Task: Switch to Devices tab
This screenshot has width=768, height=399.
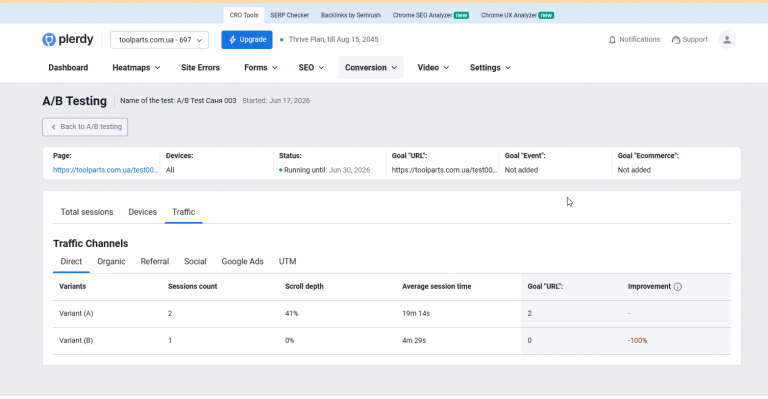Action: point(143,212)
